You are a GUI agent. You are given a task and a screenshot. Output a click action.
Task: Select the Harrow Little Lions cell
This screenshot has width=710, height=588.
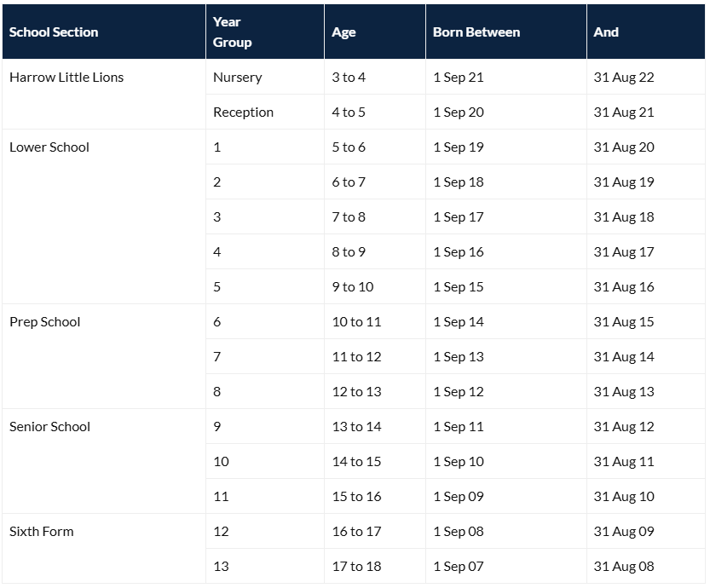tap(66, 78)
